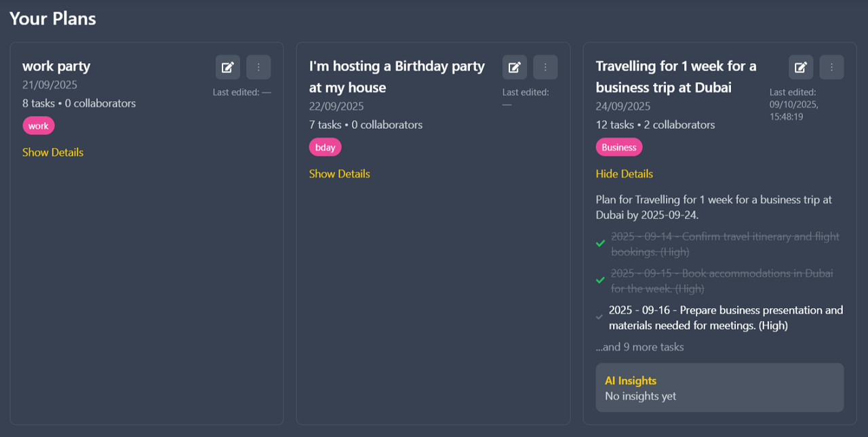This screenshot has width=868, height=437.
Task: Click the work tag on the work party card
Action: click(39, 125)
